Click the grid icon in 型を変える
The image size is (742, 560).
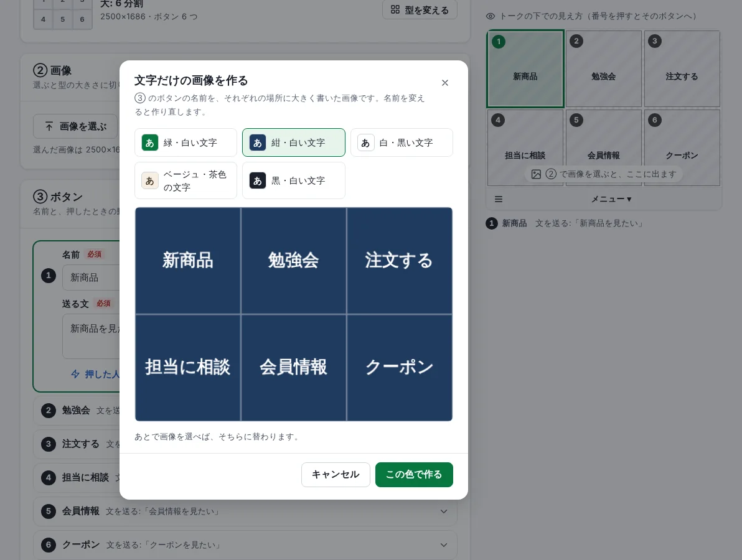pyautogui.click(x=395, y=9)
